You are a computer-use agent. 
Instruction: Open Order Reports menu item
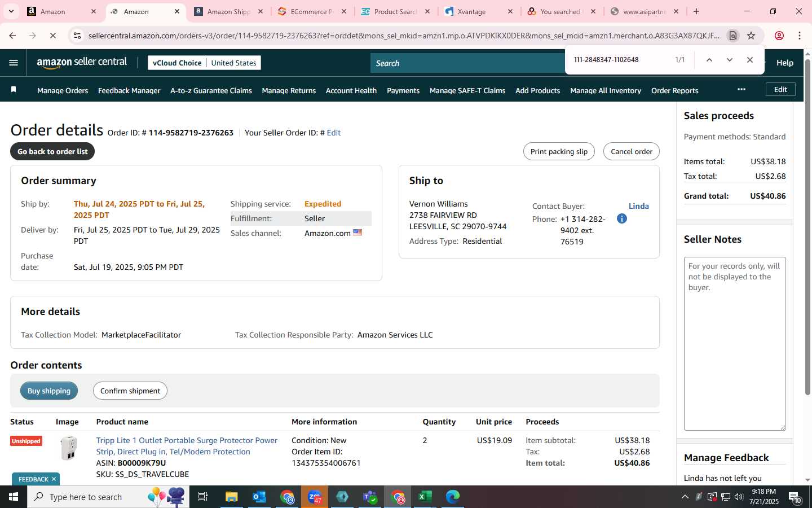[674, 90]
